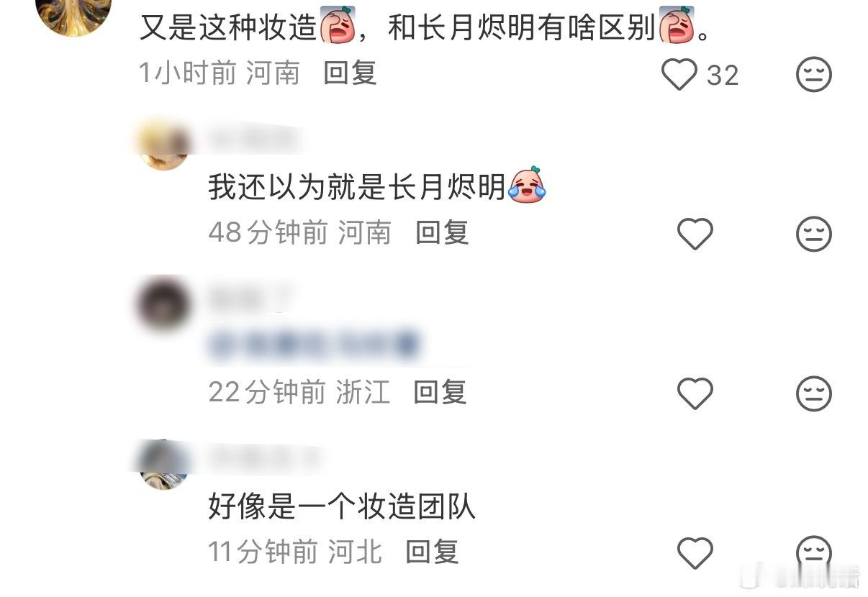
Task: Tap 回复 under the 22分钟前 浙江 comment
Action: click(x=440, y=393)
